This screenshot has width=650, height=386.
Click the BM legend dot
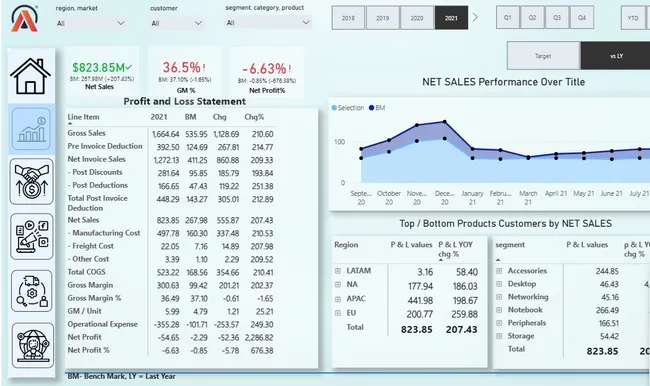tap(371, 108)
